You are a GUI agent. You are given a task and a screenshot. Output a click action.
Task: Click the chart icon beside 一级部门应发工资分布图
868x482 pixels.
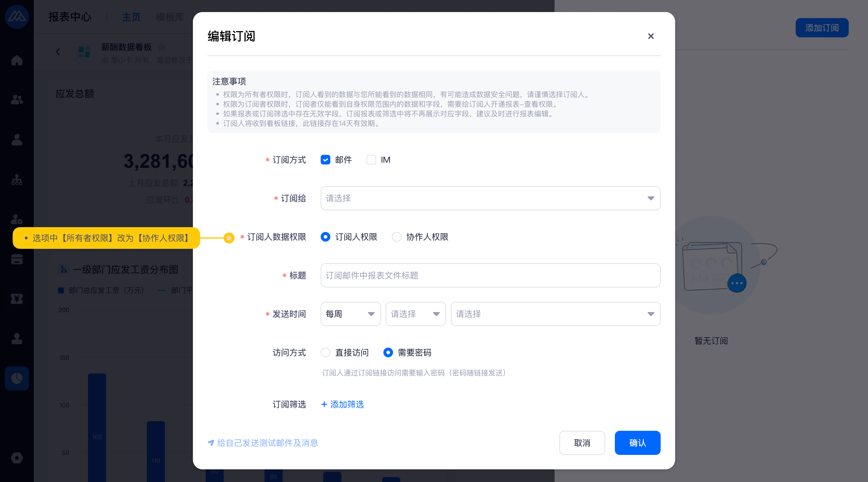pos(64,269)
